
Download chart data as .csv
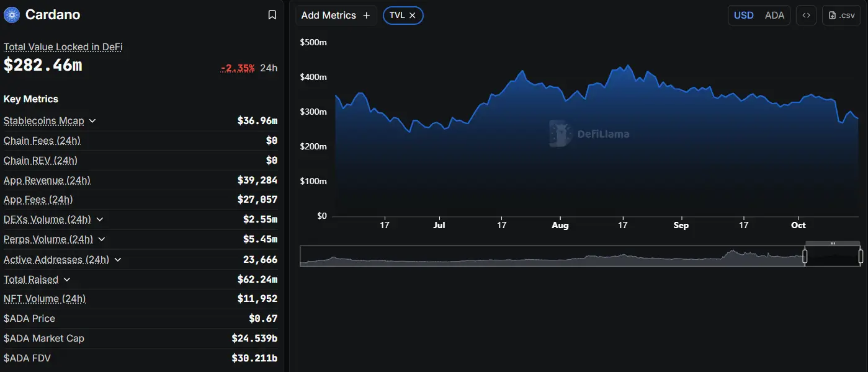841,15
